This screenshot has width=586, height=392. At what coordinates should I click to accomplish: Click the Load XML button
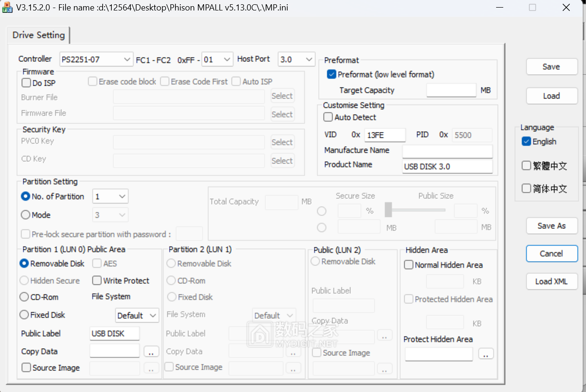pyautogui.click(x=552, y=281)
